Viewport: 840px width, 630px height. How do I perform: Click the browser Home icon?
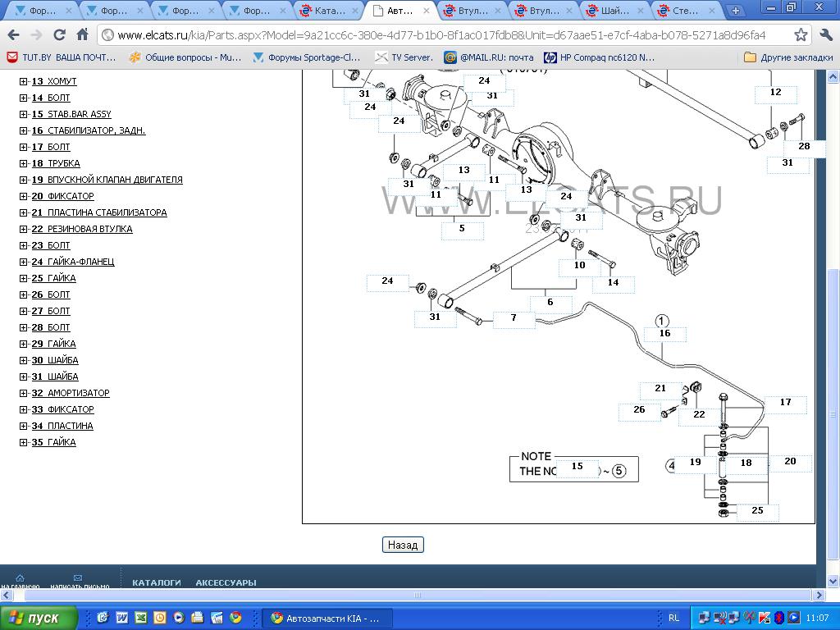[82, 35]
